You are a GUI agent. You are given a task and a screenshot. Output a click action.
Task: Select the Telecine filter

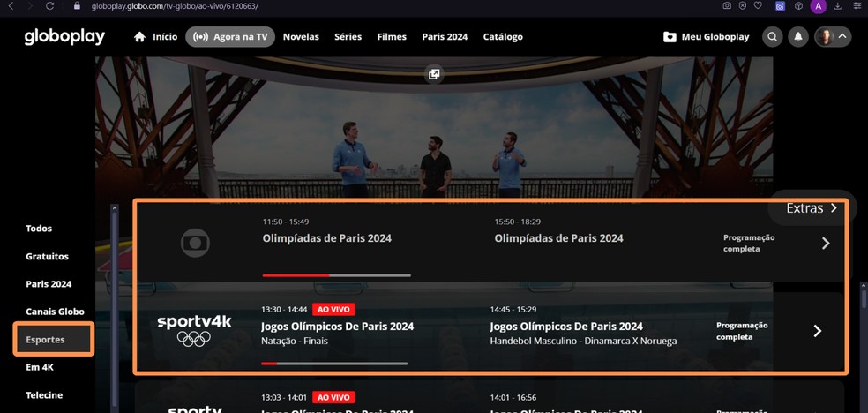[x=44, y=395]
